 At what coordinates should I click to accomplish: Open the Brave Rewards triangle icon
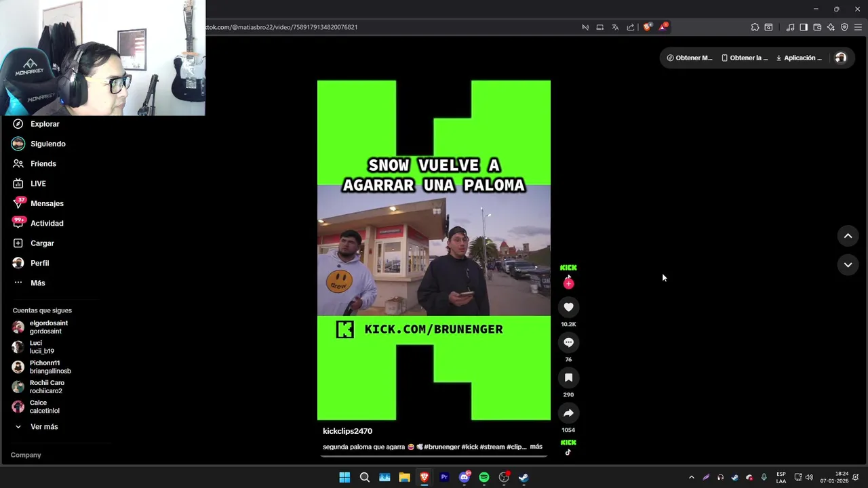click(x=663, y=27)
